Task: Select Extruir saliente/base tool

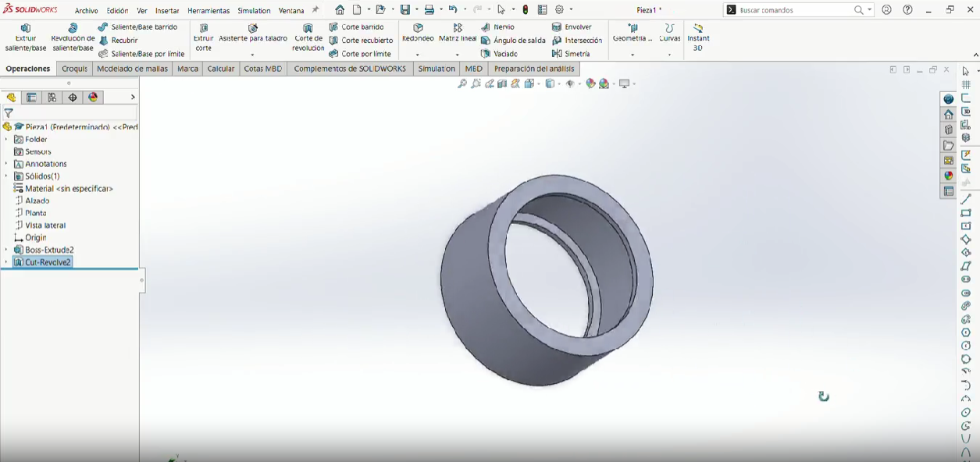Action: [x=26, y=37]
